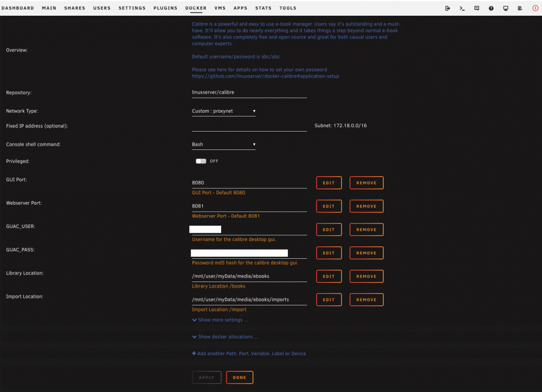Click Add another Path, Port, Variable link
This screenshot has width=542, height=392.
tap(251, 354)
